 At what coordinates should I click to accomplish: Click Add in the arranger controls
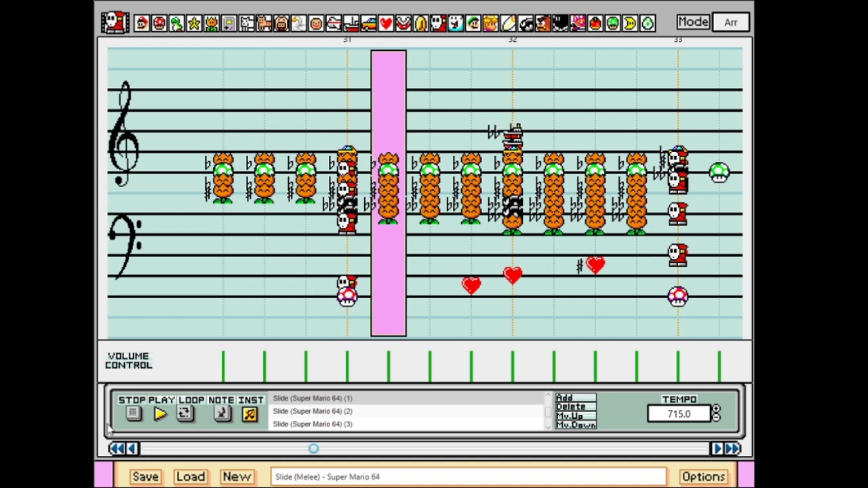pyautogui.click(x=575, y=398)
